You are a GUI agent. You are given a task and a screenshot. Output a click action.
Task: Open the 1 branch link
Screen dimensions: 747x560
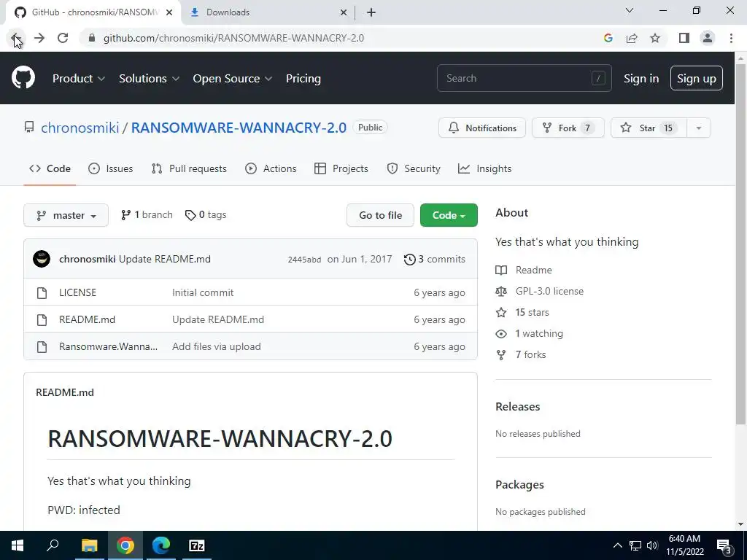pyautogui.click(x=147, y=215)
